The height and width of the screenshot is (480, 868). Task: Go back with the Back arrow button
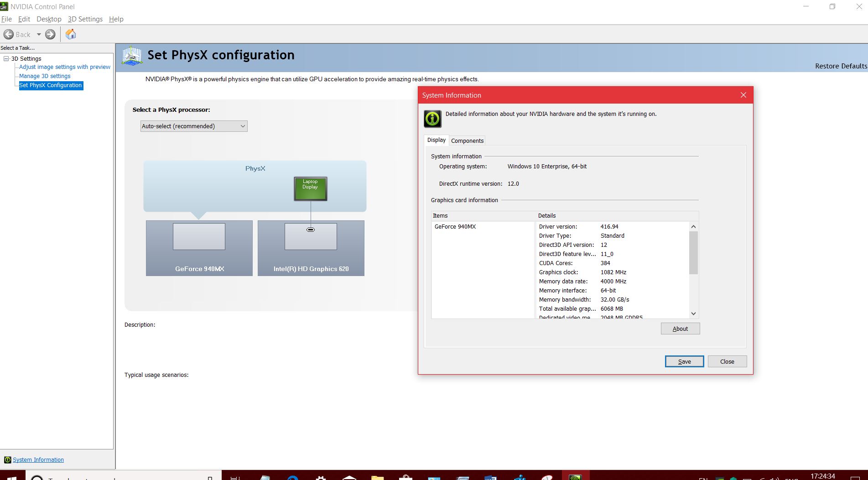(16, 34)
